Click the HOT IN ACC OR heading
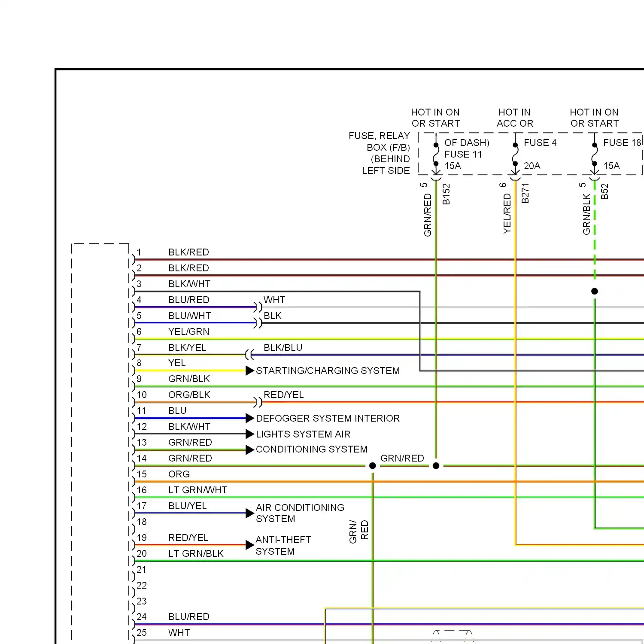 pyautogui.click(x=515, y=118)
